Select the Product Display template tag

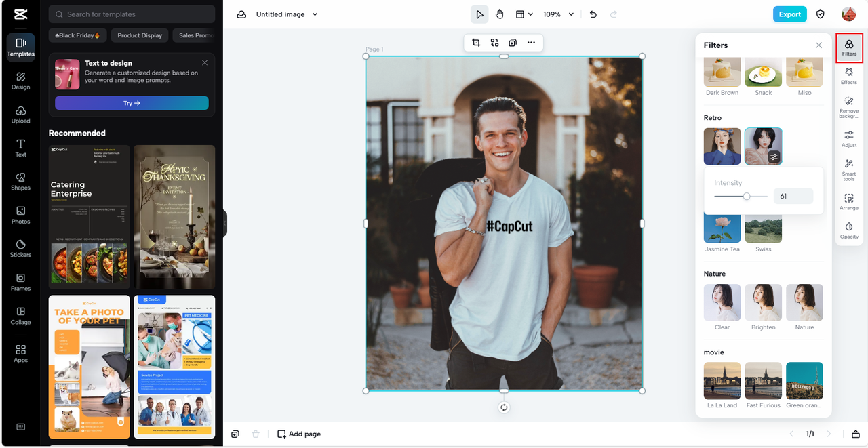140,35
